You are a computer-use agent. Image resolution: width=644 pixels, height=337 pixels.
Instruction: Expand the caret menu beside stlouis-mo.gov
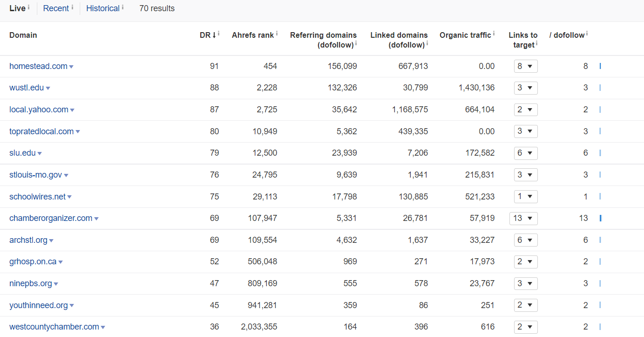coord(66,176)
